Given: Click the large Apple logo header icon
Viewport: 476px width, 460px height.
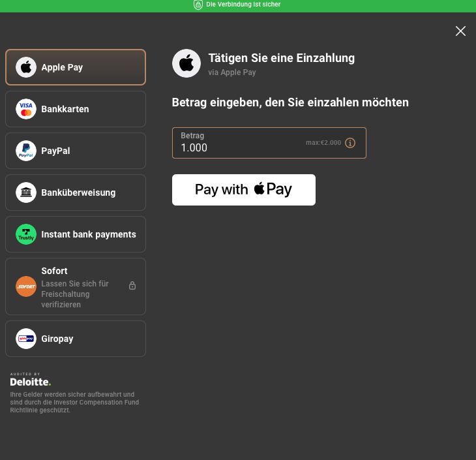Looking at the screenshot, I should pos(186,63).
